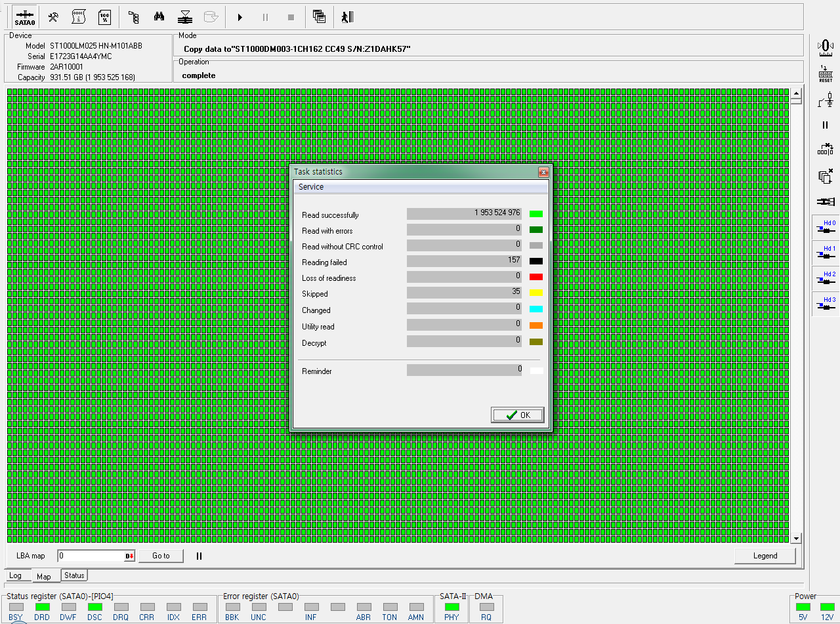Click scrollbar down arrow on sector map
This screenshot has width=840, height=624.
pyautogui.click(x=797, y=539)
